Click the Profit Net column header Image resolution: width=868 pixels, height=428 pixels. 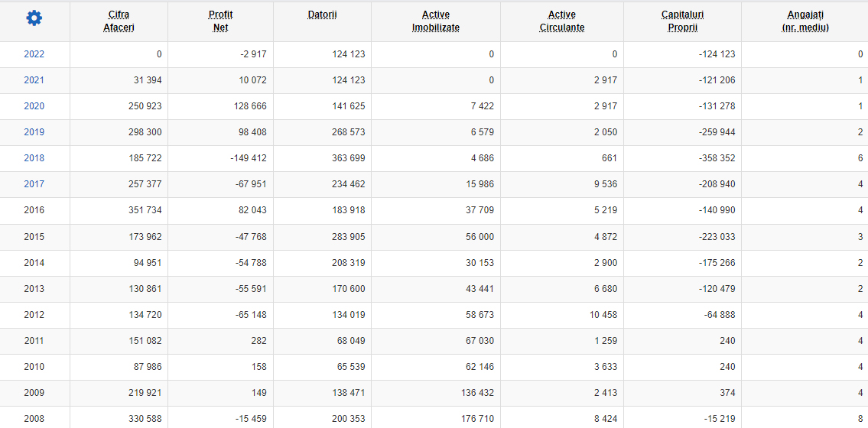(220, 21)
